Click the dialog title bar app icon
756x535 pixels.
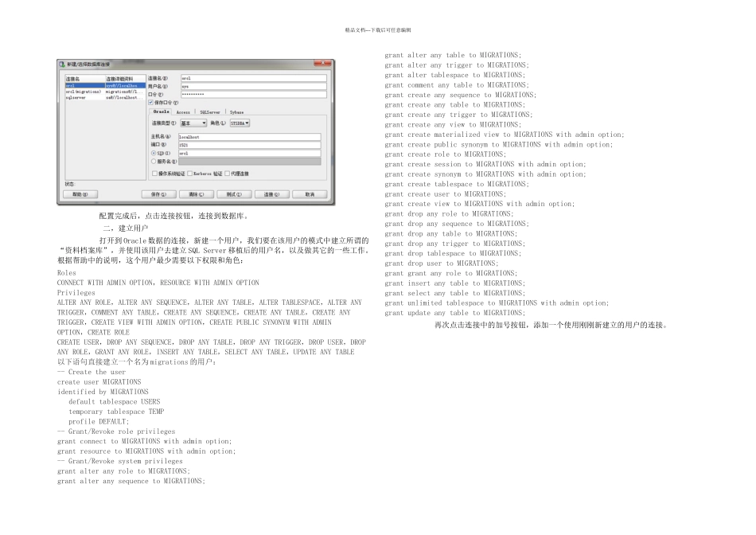pyautogui.click(x=62, y=64)
